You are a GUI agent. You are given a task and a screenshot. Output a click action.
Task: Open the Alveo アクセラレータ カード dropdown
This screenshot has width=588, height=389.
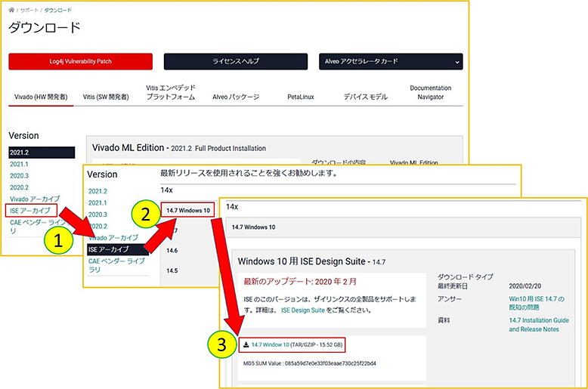(391, 61)
